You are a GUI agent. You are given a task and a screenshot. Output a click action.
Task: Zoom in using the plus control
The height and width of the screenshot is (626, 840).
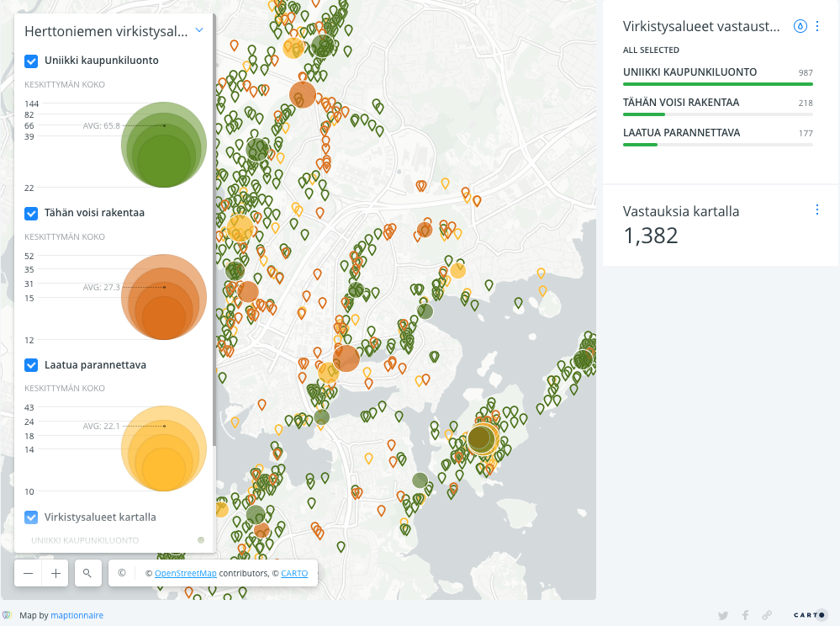55,573
